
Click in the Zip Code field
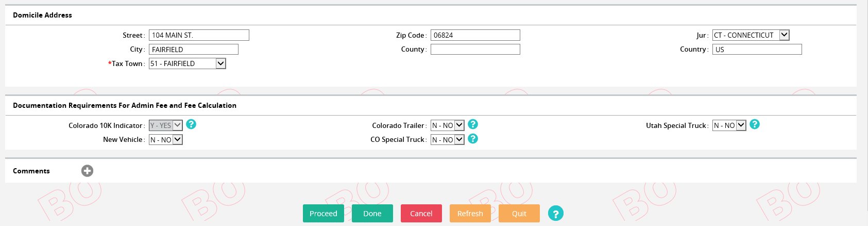(475, 35)
